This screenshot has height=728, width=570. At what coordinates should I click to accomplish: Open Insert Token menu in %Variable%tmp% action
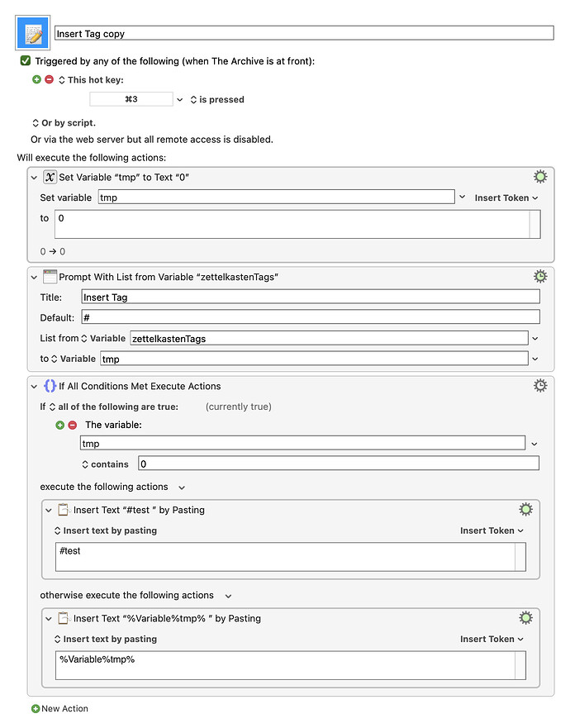pyautogui.click(x=492, y=640)
